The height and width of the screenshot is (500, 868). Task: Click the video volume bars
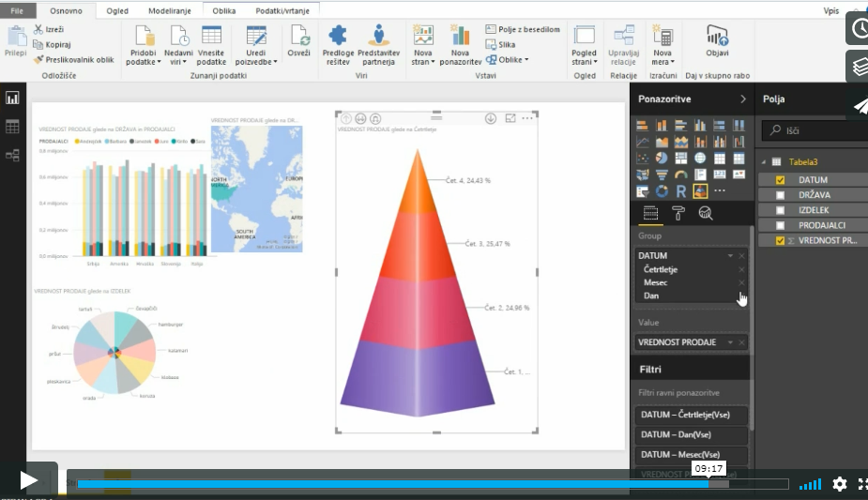811,484
